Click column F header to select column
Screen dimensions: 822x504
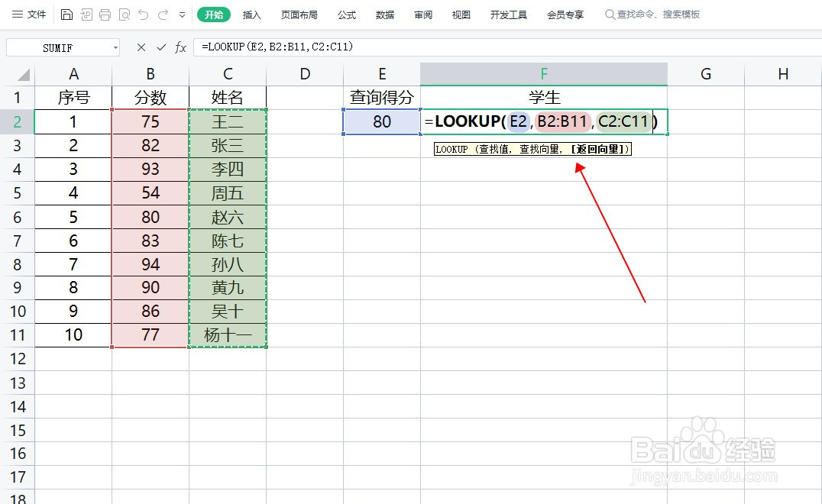[543, 73]
